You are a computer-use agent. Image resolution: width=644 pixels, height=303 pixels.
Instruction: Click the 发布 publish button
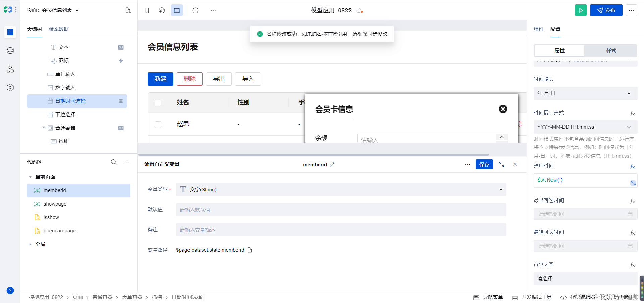606,10
